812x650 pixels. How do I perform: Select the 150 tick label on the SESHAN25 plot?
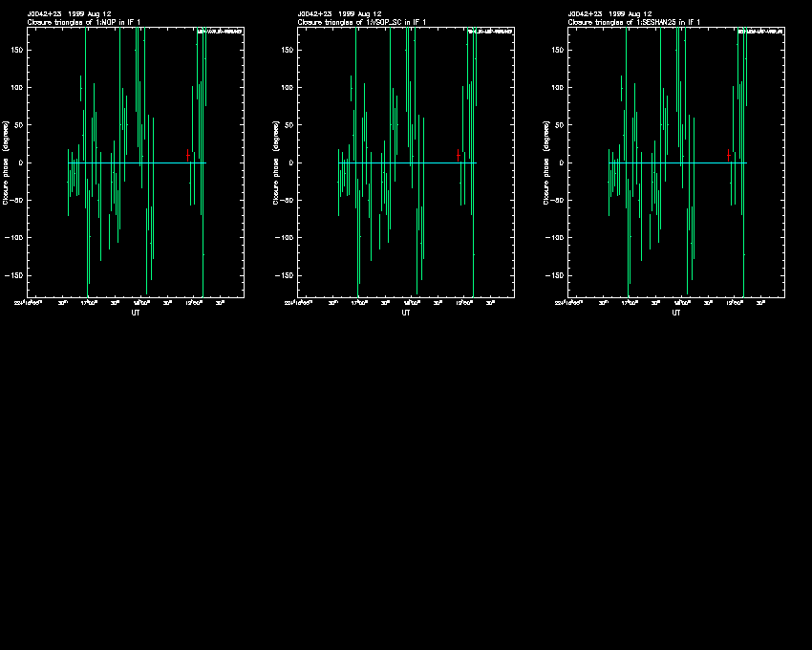tap(558, 51)
